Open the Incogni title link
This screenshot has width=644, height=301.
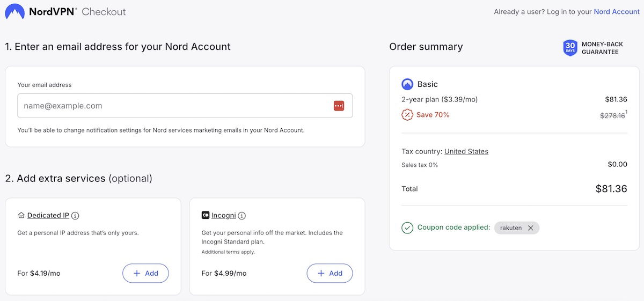(224, 215)
